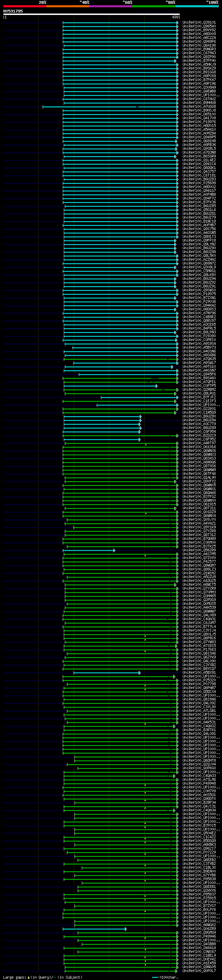Select the UniRef100_A9PI96 label

[199, 84]
